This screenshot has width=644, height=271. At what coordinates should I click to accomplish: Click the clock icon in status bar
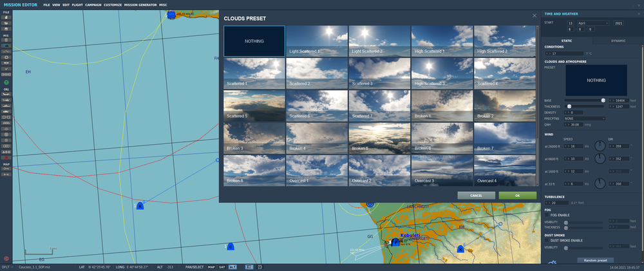point(260,267)
